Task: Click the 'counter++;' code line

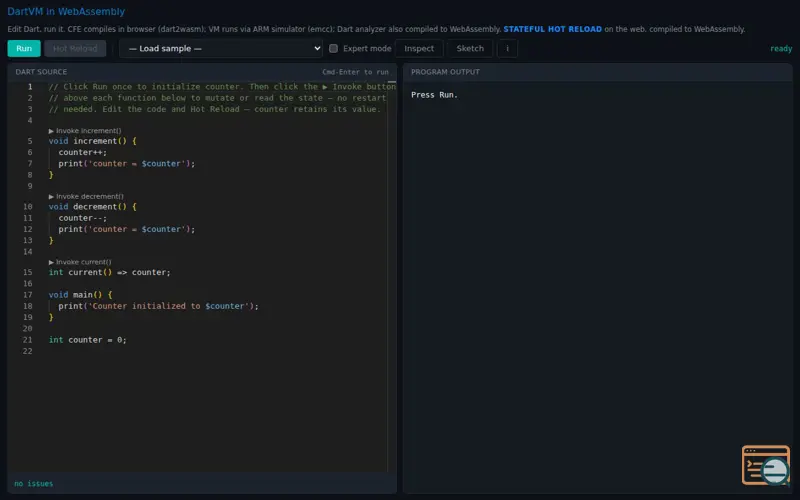Action: pyautogui.click(x=83, y=152)
